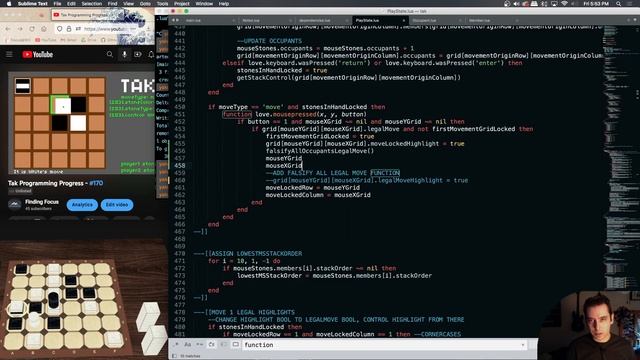Open the Edit menu
The width and height of the screenshot is (640, 360).
pos(71,4)
